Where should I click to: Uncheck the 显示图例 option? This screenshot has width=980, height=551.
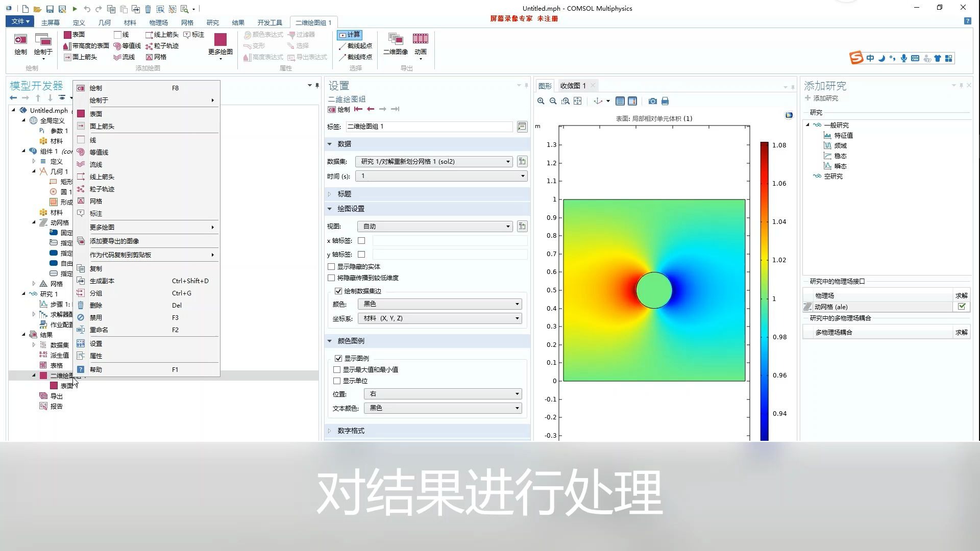pos(339,358)
